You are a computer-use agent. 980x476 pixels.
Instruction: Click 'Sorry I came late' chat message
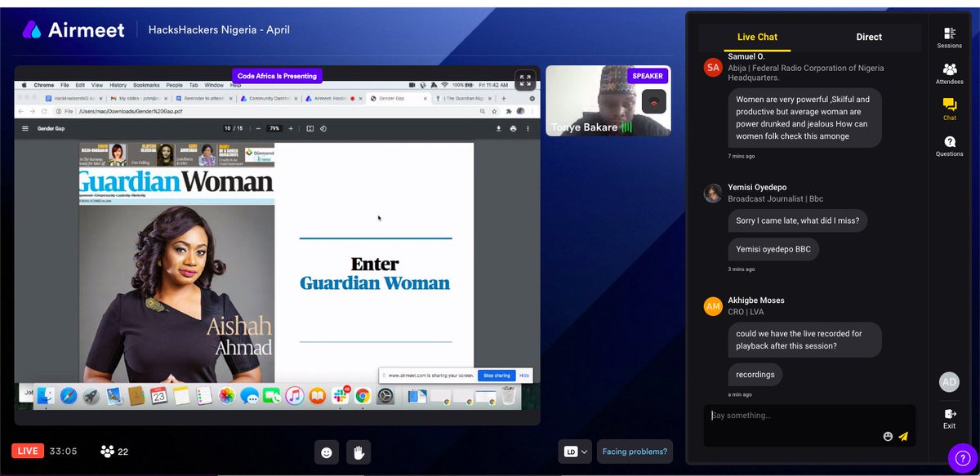(x=797, y=220)
